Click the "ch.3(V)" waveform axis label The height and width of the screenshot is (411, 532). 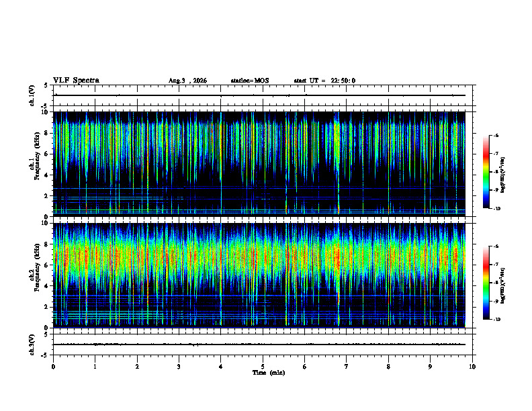coord(32,345)
